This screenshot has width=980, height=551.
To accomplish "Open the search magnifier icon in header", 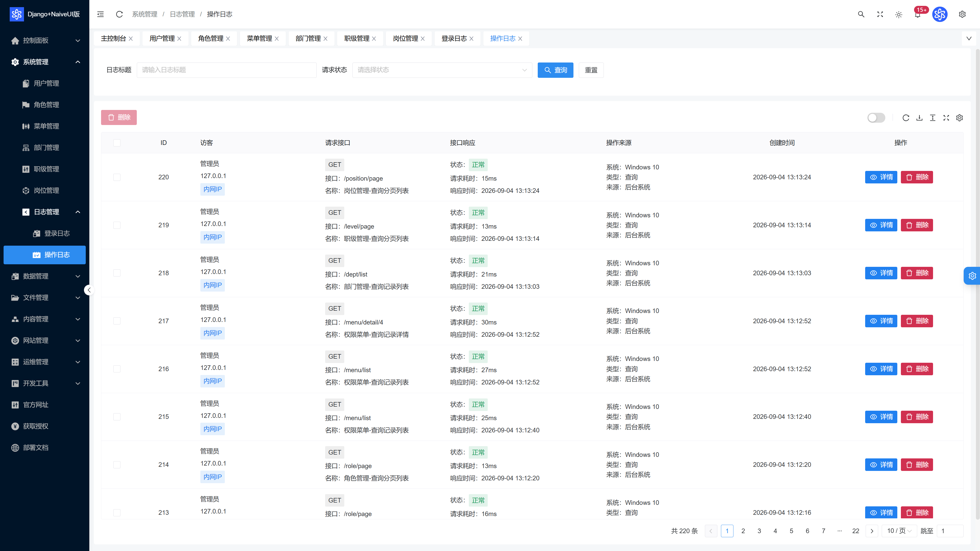I will click(861, 14).
